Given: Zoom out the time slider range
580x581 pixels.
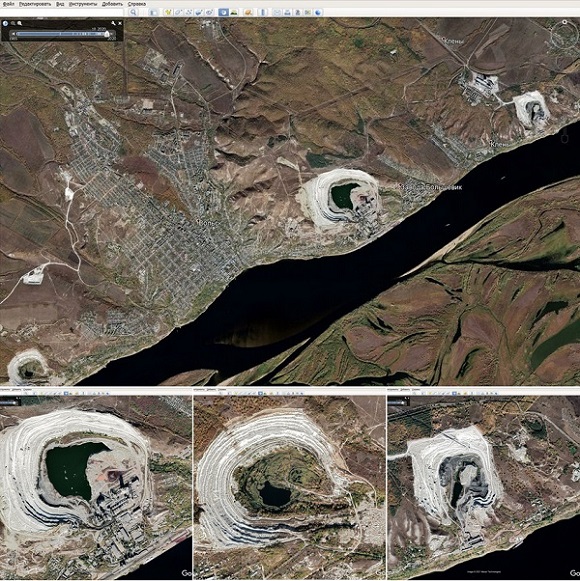Looking at the screenshot, I should [x=13, y=23].
